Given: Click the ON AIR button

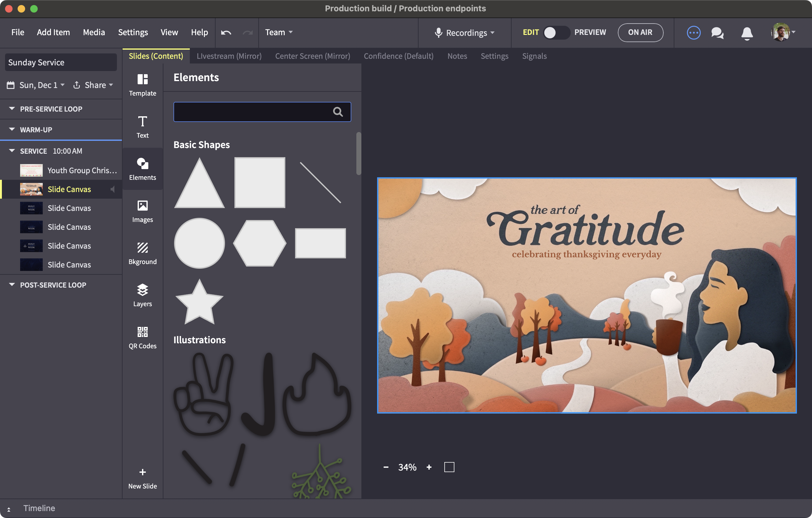Looking at the screenshot, I should pos(640,32).
